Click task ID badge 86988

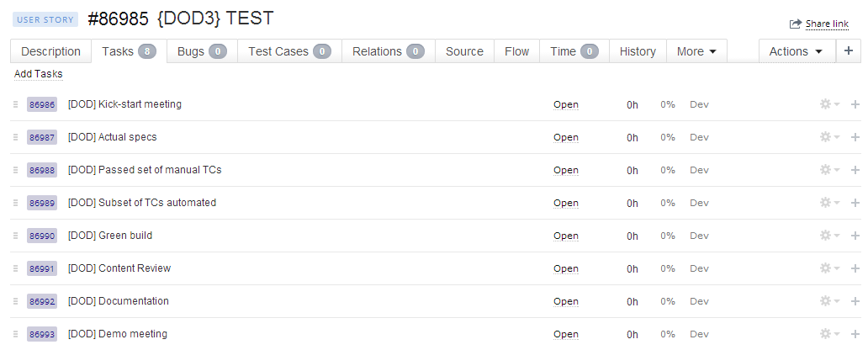pyautogui.click(x=42, y=170)
